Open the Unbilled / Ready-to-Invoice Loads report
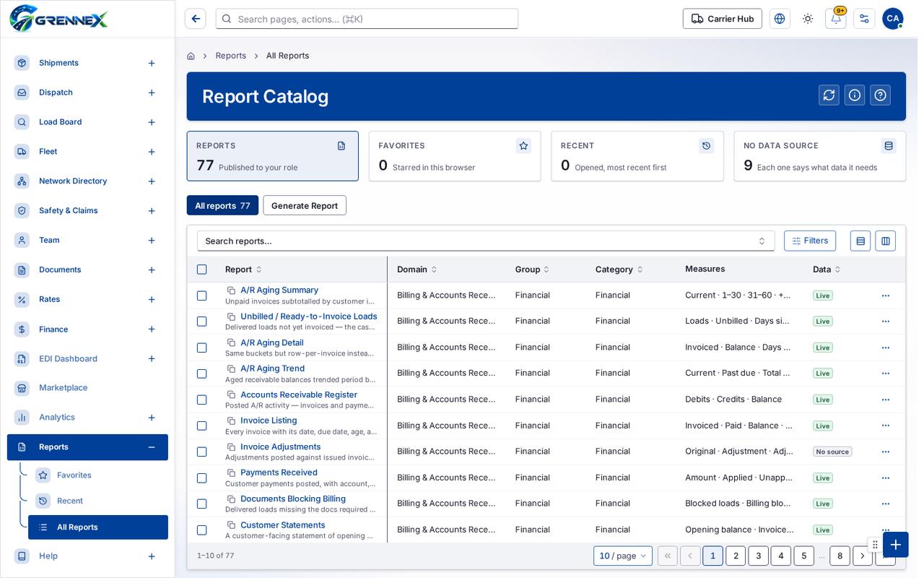924x578 pixels. tap(309, 316)
